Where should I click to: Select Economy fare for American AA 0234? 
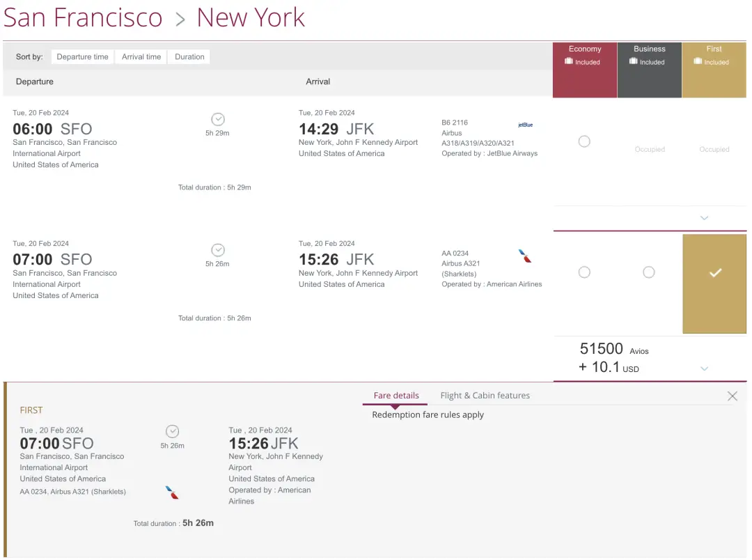click(584, 272)
